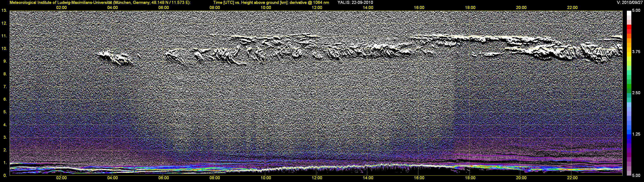Pick the 14:00 label on the top time axis
Image resolution: width=644 pixels, height=182 pixels.
click(x=368, y=8)
